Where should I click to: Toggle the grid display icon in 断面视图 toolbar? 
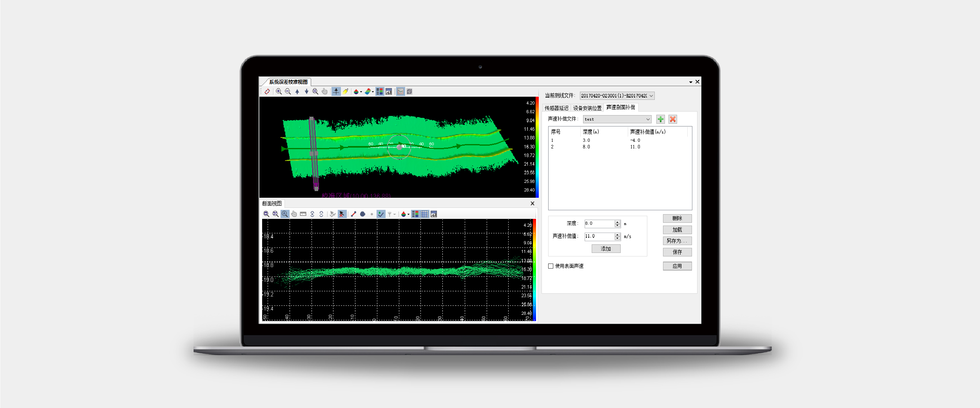(424, 214)
